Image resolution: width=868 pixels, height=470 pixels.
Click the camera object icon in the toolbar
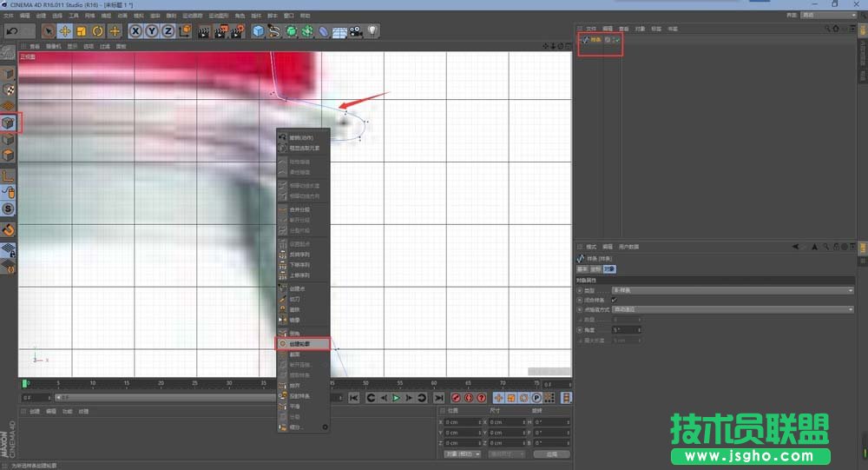click(355, 31)
